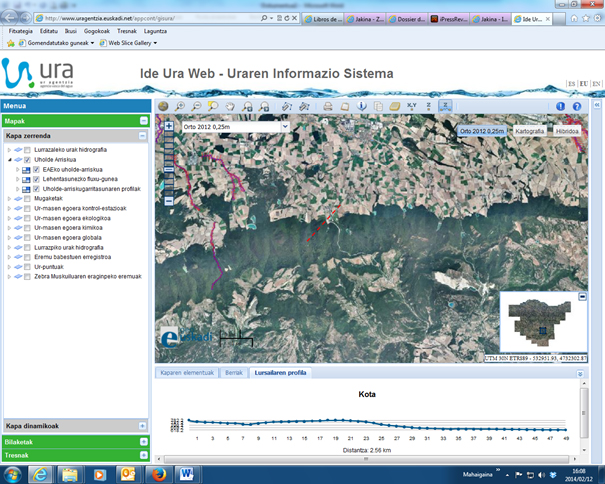605x484 pixels.
Task: Select the pan hand tool
Action: pyautogui.click(x=229, y=106)
